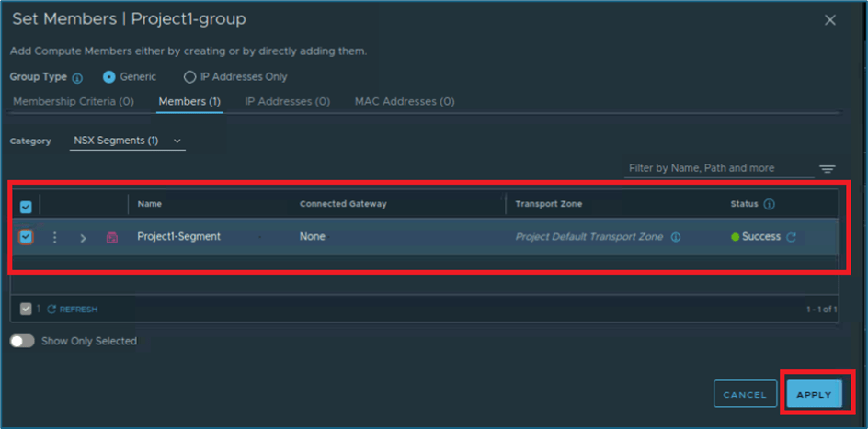Enable the Show Only Selected toggle
This screenshot has height=429, width=868.
[22, 341]
